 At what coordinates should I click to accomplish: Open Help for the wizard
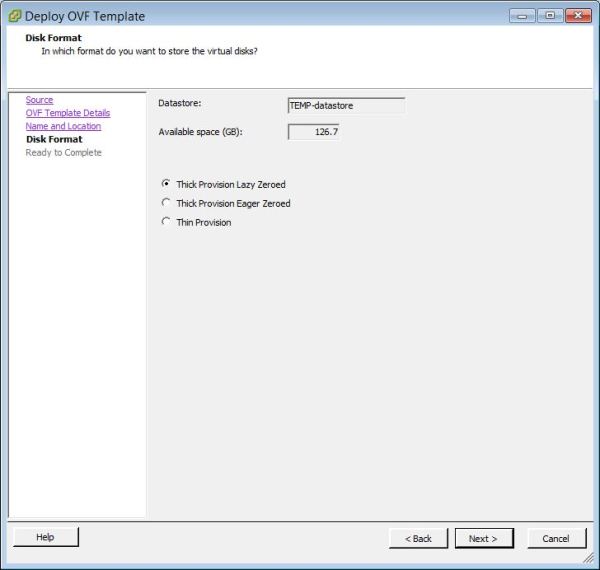tap(45, 537)
